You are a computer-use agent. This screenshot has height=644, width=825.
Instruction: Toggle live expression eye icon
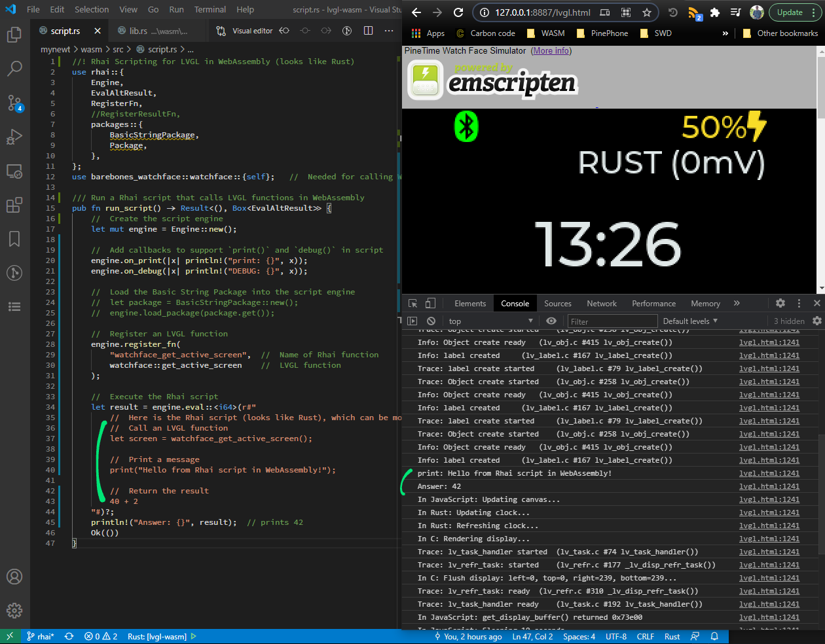click(551, 321)
